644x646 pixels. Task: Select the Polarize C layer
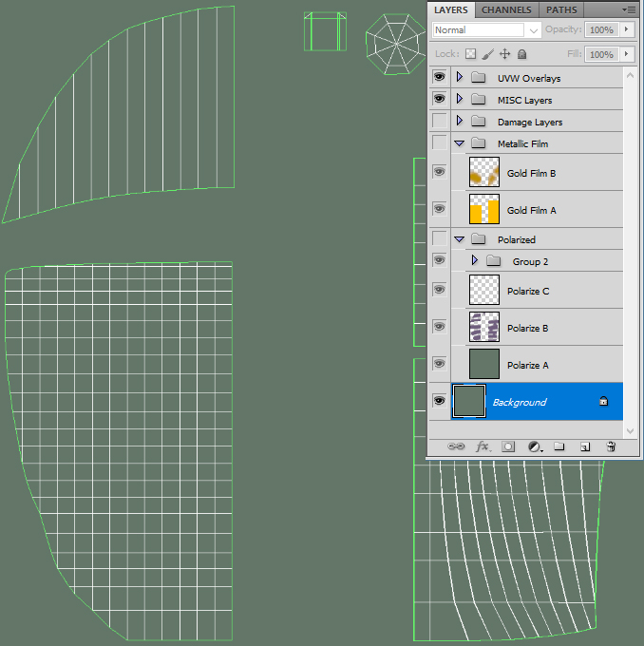click(x=528, y=292)
